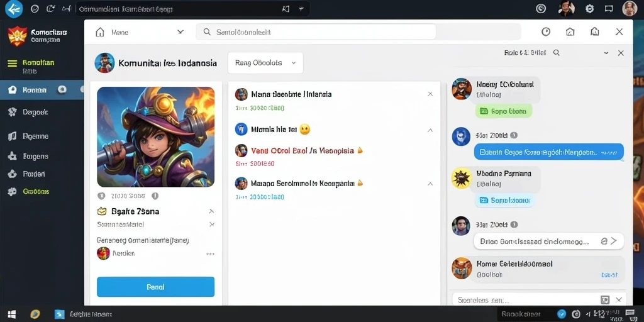Open the settings gear in top bar
This screenshot has width=644, height=322.
pos(589,8)
